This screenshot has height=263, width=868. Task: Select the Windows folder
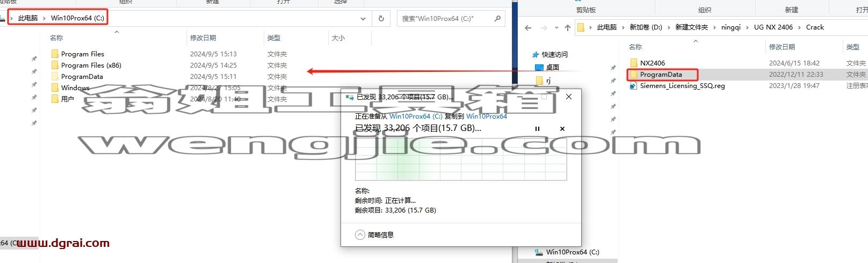coord(75,87)
